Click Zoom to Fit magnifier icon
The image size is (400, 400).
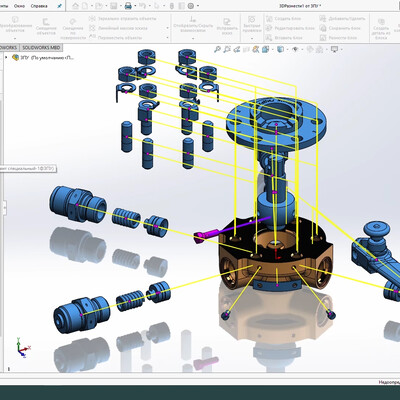(217, 50)
